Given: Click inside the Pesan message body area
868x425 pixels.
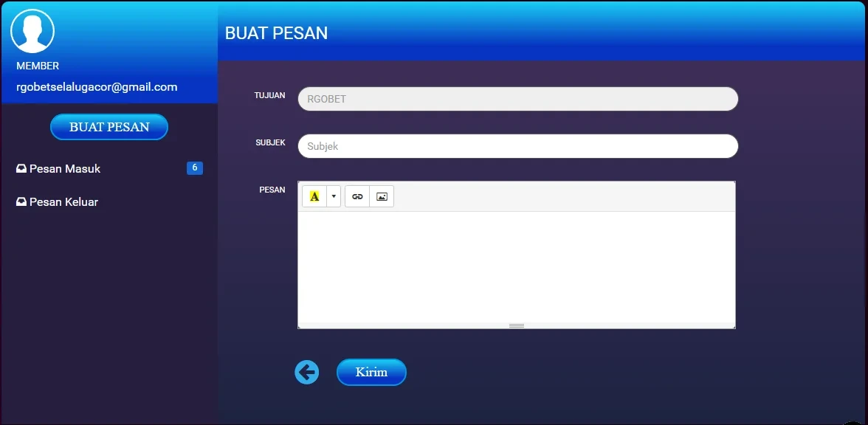Looking at the screenshot, I should (x=516, y=266).
